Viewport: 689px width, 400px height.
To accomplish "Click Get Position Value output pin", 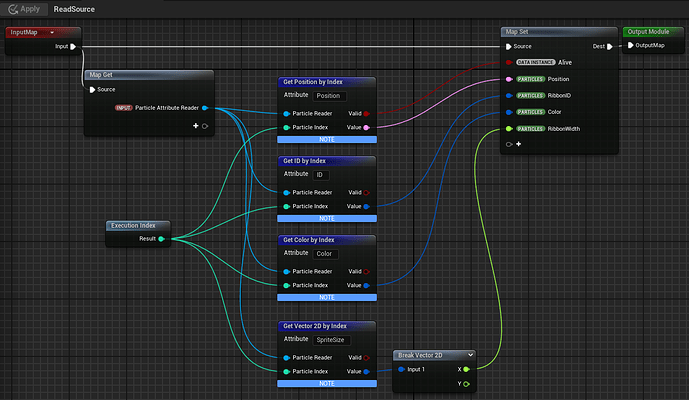I will [366, 127].
